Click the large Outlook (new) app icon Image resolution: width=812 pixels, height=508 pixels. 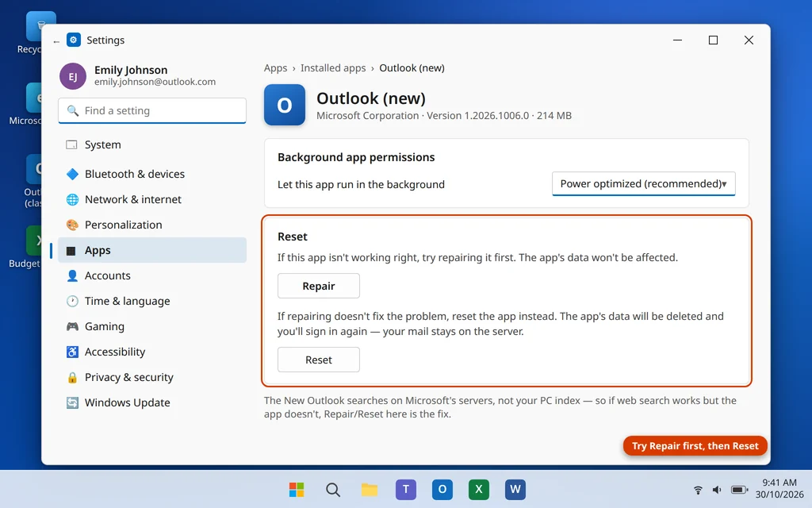(x=285, y=105)
